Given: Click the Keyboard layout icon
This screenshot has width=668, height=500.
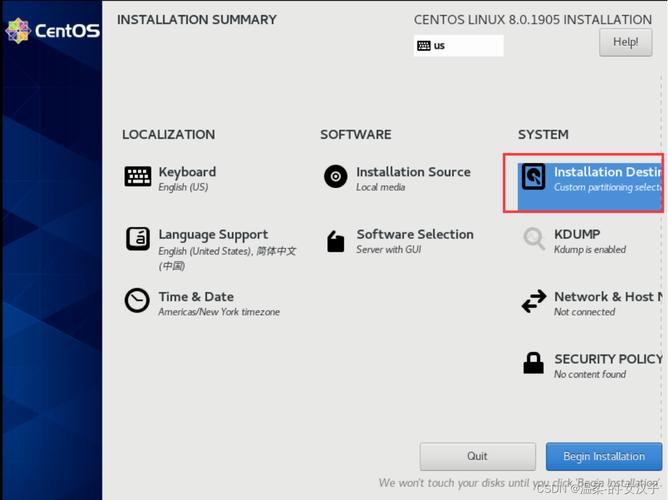Looking at the screenshot, I should point(138,176).
